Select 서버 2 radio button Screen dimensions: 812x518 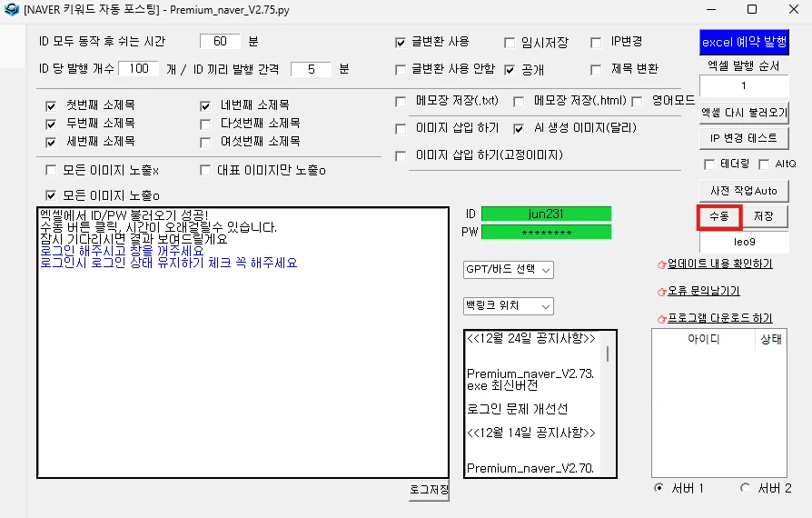(x=745, y=488)
